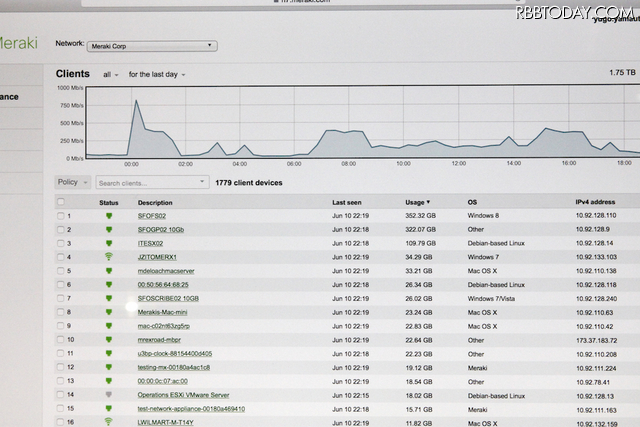
Task: Open the 'all' clients filter dropdown
Action: point(110,75)
